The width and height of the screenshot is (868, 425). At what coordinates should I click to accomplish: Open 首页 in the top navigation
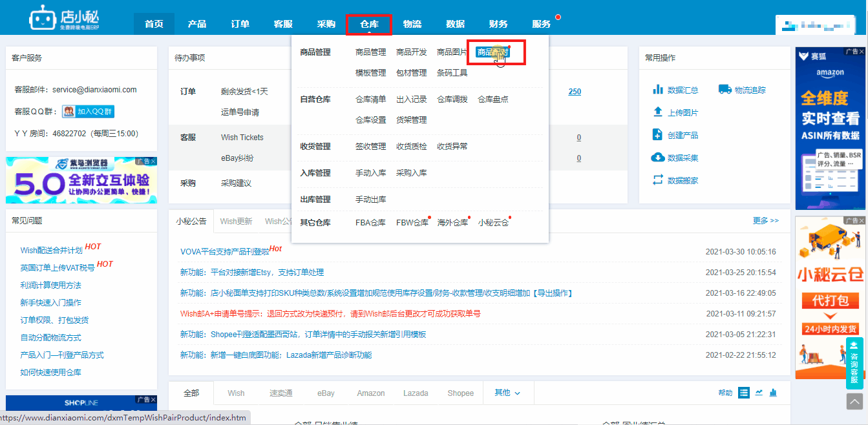point(154,24)
